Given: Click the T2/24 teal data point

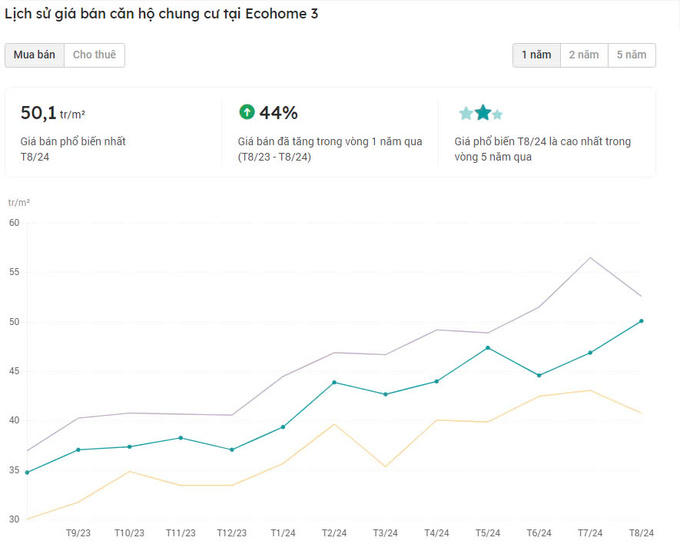Looking at the screenshot, I should click(x=334, y=382).
